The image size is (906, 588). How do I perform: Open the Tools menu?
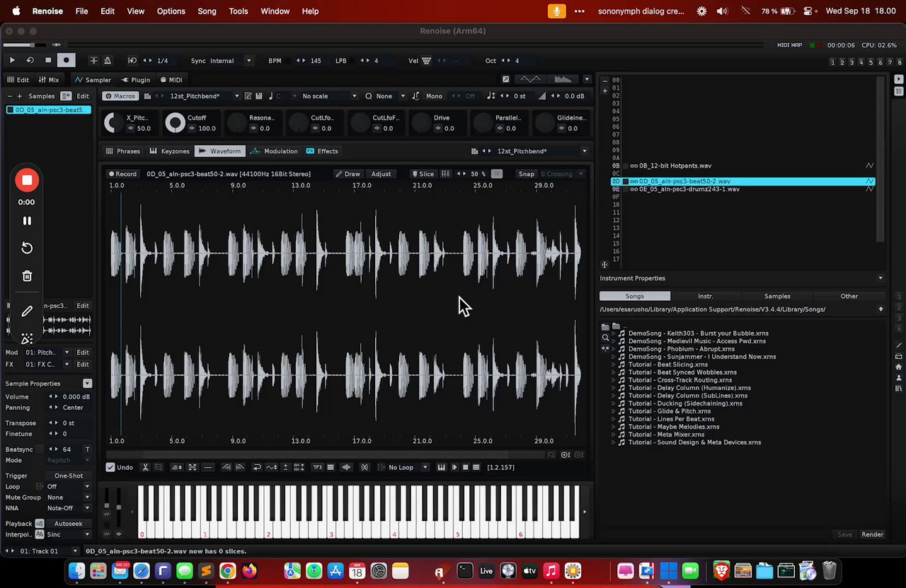coord(239,11)
